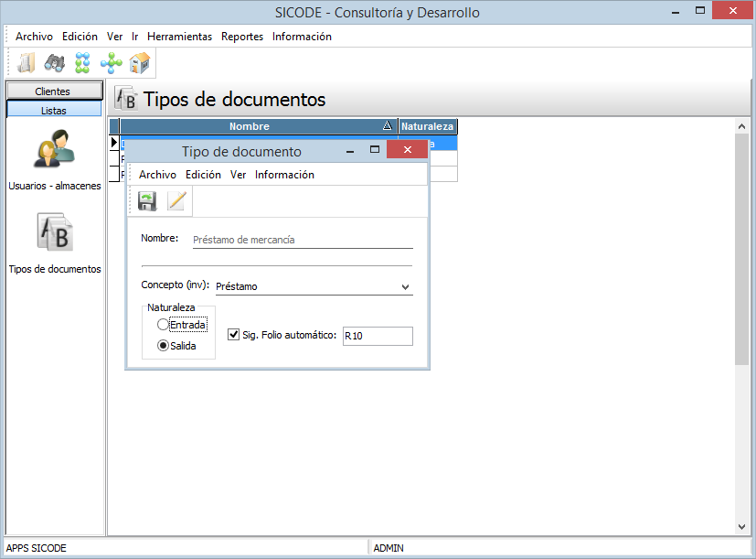Click the blue grid nodes toolbar icon
Screen dimensions: 756x559
point(82,63)
